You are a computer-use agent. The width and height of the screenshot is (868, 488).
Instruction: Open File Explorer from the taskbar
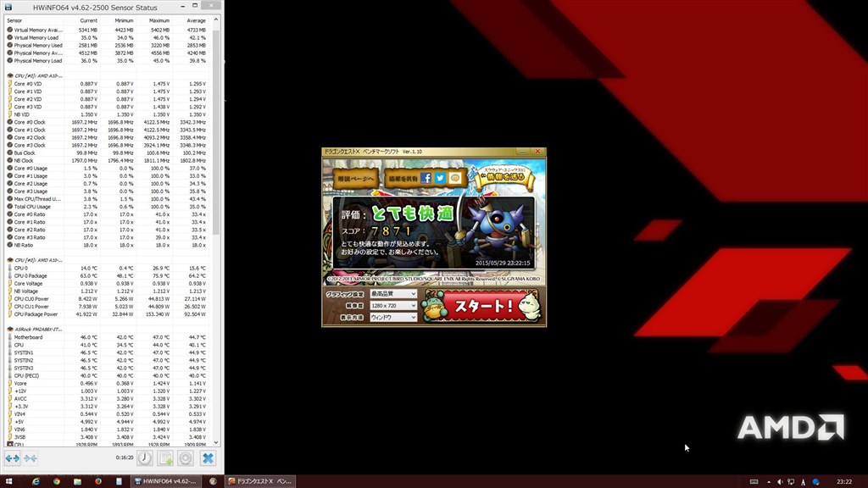click(x=77, y=481)
